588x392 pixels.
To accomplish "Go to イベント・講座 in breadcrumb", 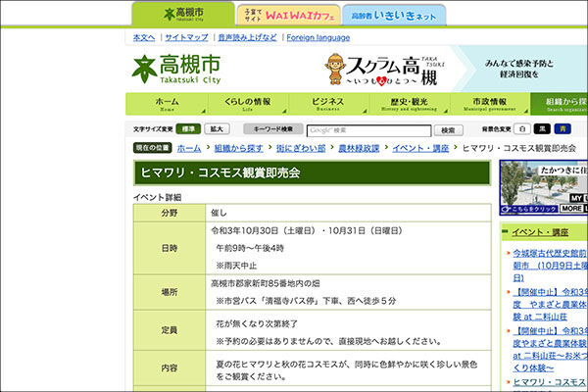I will 420,149.
